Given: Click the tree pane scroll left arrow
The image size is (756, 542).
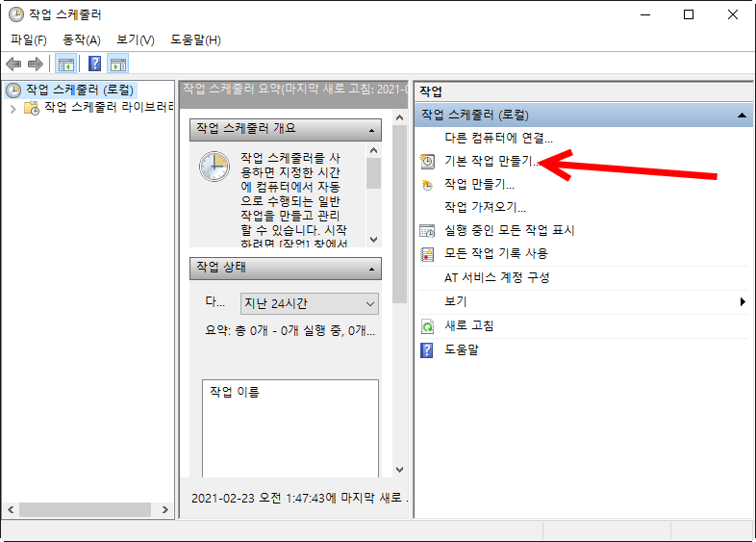Looking at the screenshot, I should pyautogui.click(x=11, y=509).
